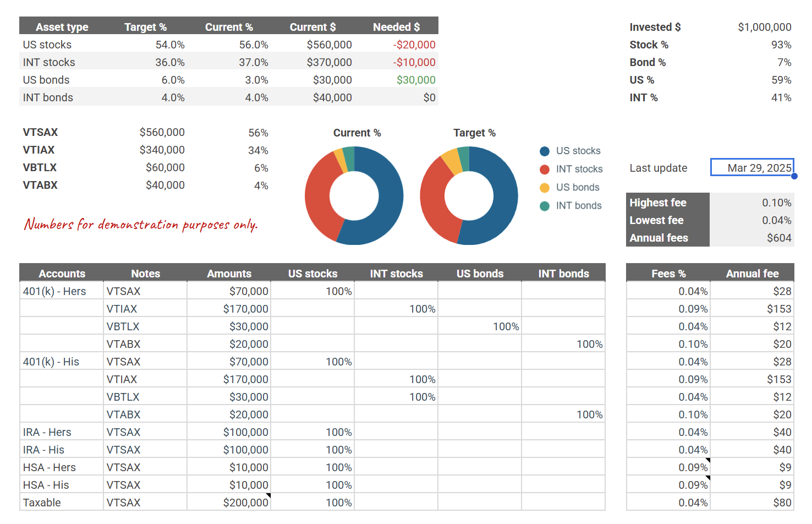Select the HSA - Hers account cell
The width and height of the screenshot is (812, 524).
point(62,467)
